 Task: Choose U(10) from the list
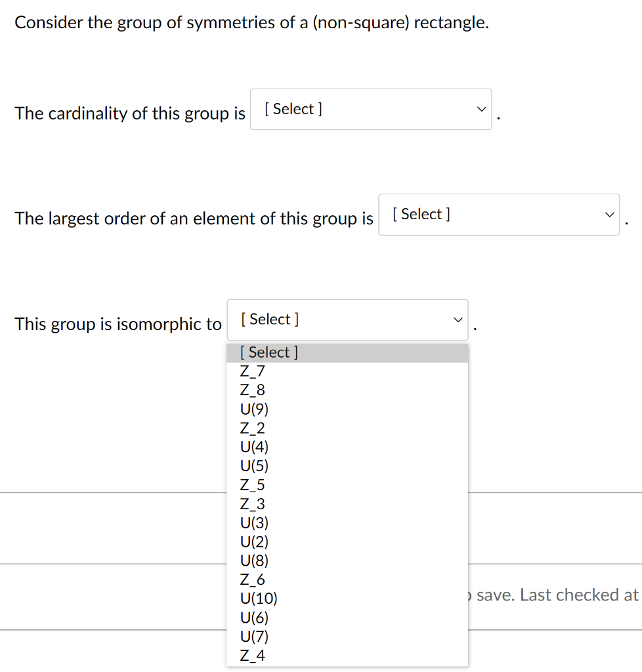[x=258, y=598]
